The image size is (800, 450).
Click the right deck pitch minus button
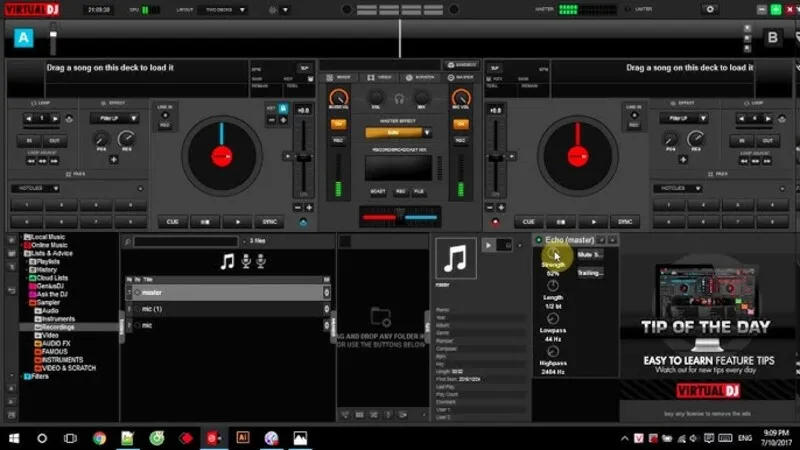[489, 208]
